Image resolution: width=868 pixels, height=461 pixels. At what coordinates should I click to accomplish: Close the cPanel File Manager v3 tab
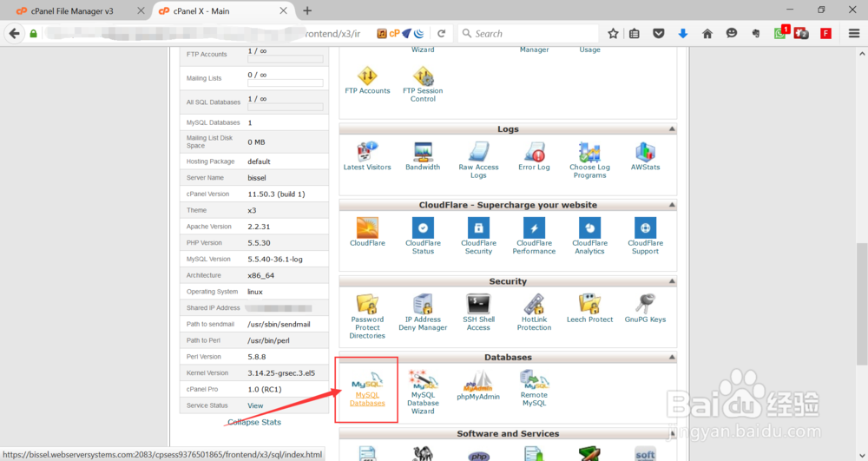(x=141, y=10)
